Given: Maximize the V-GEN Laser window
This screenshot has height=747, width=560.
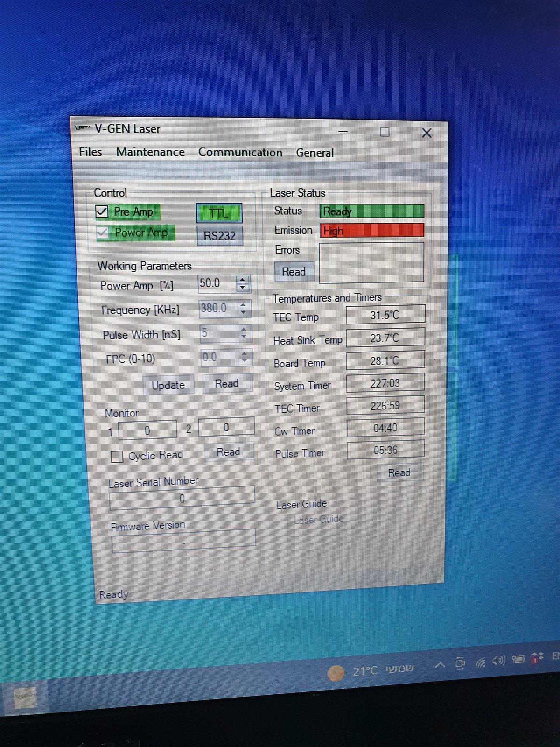Looking at the screenshot, I should click(x=385, y=132).
